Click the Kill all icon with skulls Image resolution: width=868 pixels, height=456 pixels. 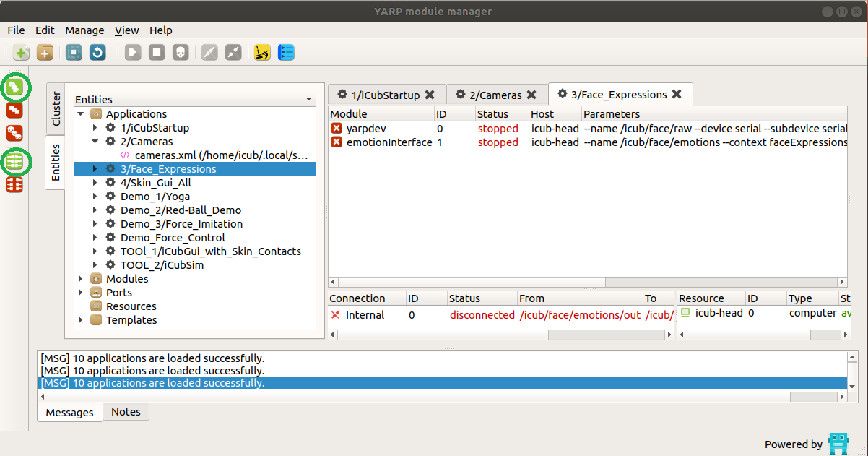coord(15,133)
